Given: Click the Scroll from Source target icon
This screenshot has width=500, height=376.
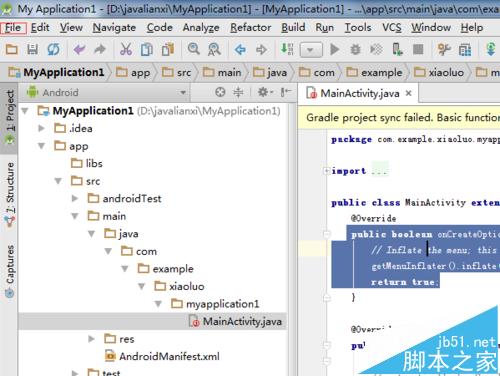Looking at the screenshot, I should pyautogui.click(x=220, y=92).
